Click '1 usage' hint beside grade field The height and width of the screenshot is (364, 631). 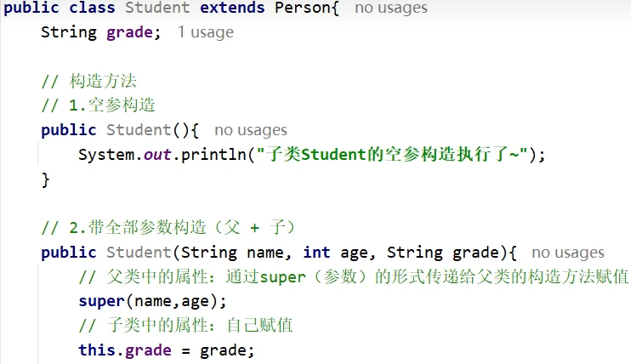coord(206,32)
